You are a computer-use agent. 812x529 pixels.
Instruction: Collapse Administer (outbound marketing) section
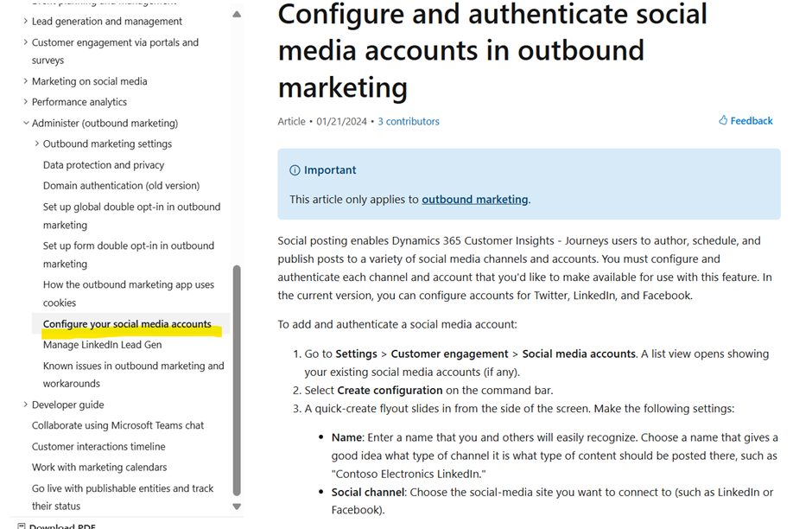[x=25, y=124]
